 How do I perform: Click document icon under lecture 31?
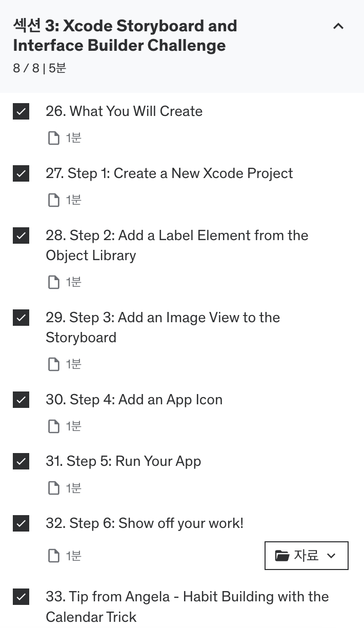pyautogui.click(x=53, y=488)
